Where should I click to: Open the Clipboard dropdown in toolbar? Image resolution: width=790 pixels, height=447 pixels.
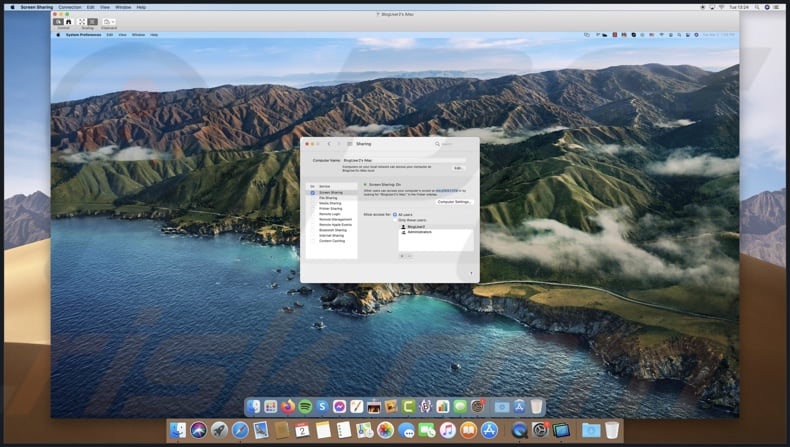109,22
